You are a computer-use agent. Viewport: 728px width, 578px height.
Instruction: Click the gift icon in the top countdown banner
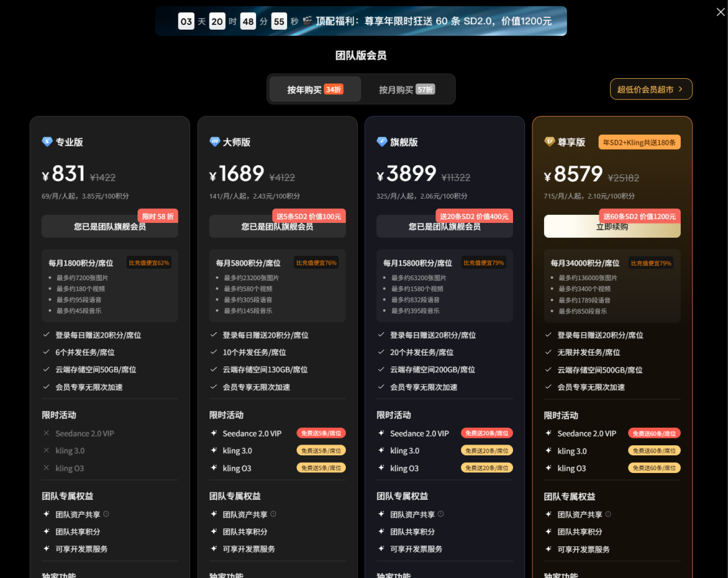307,21
